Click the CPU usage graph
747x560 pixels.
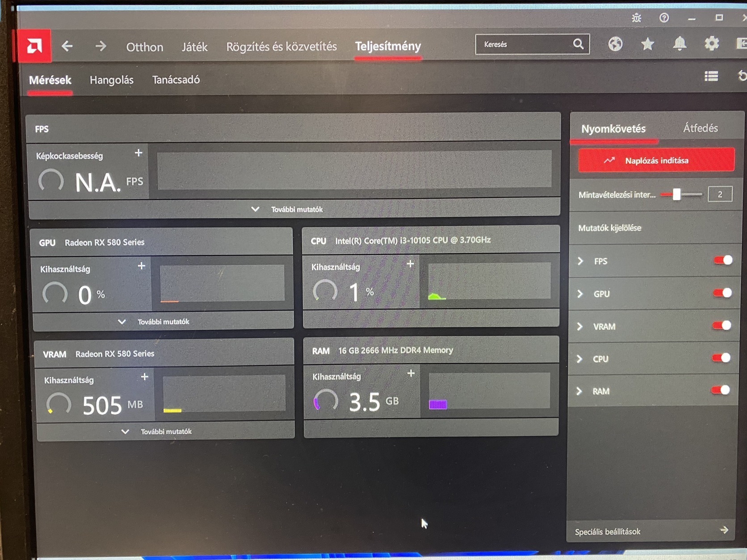point(489,280)
